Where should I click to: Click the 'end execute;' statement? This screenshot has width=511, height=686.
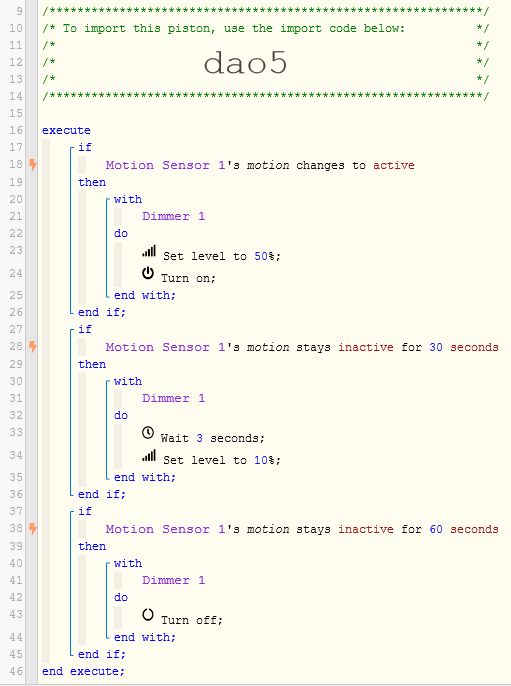[x=83, y=671]
